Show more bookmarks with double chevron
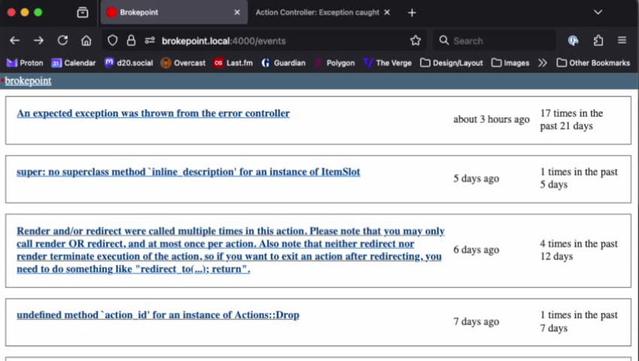The height and width of the screenshot is (361, 639). pos(542,63)
